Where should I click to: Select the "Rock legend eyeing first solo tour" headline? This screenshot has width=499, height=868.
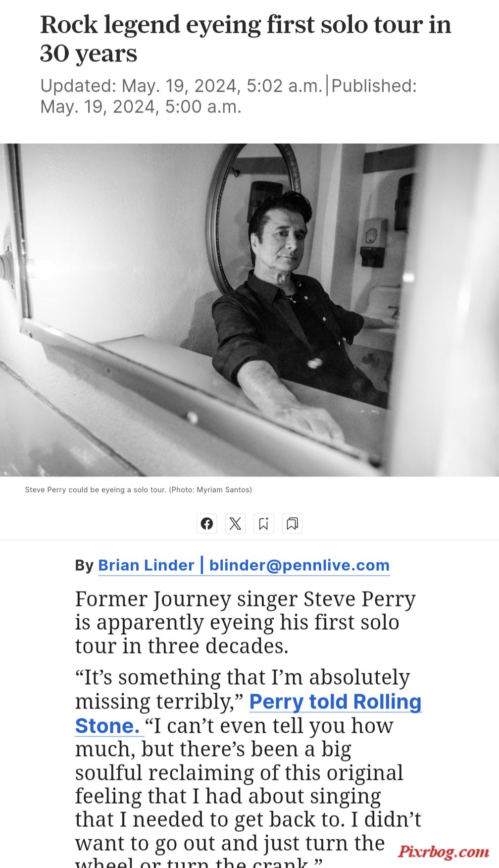click(246, 39)
